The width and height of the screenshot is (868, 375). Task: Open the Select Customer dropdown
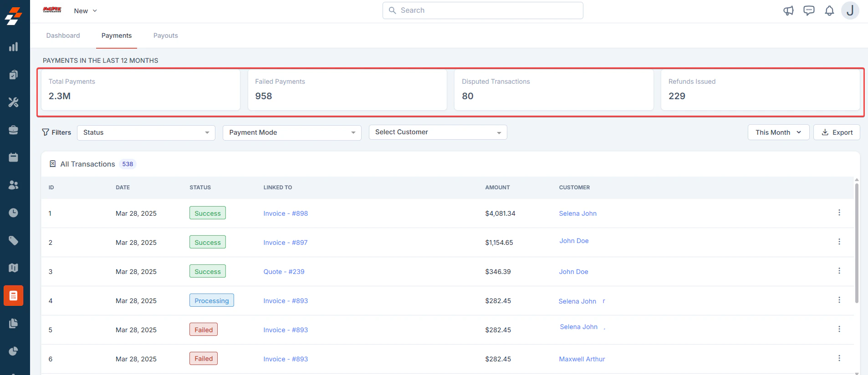pos(438,132)
